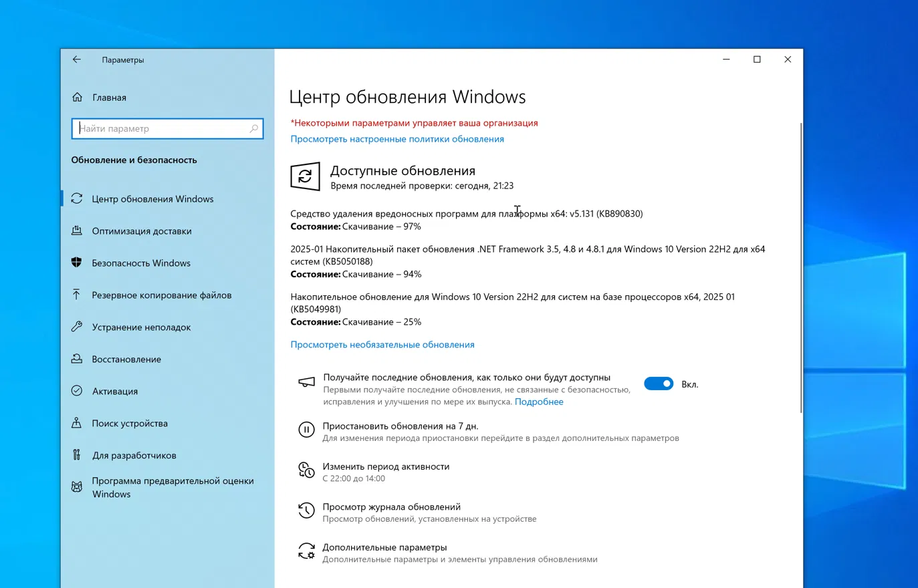
Task: Click the pause updates circle icon
Action: click(x=306, y=430)
